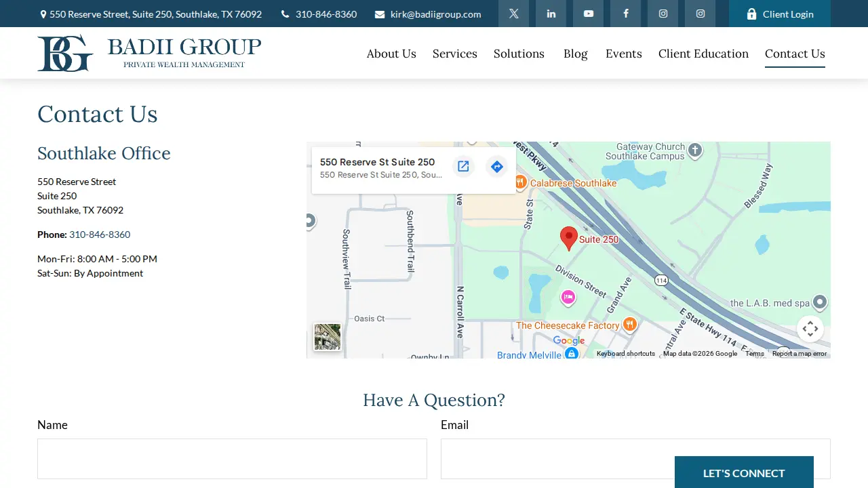This screenshot has width=868, height=488.
Task: Switch map to satellite thumbnail view
Action: pyautogui.click(x=328, y=337)
